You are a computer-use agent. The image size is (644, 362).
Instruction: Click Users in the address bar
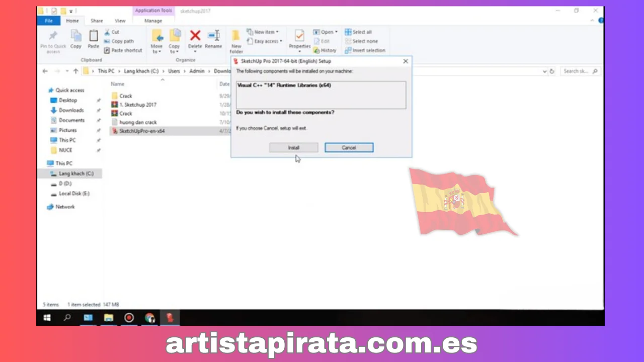click(174, 71)
